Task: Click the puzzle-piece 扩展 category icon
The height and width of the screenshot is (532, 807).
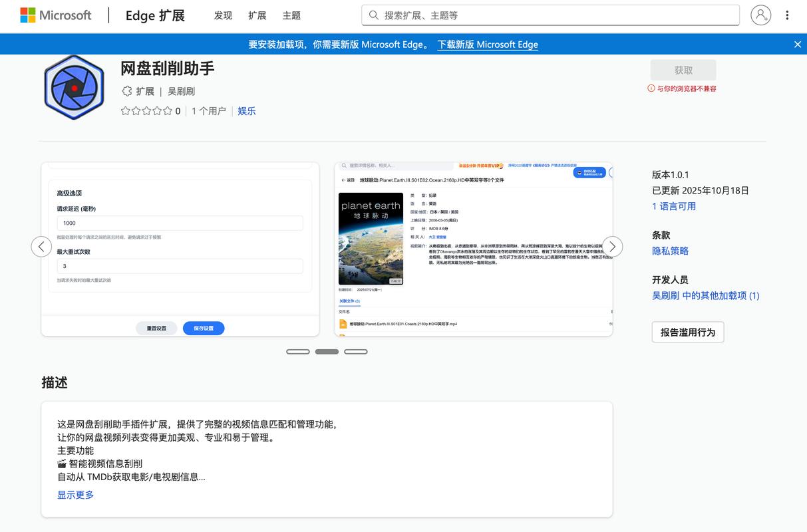Action: click(x=126, y=91)
